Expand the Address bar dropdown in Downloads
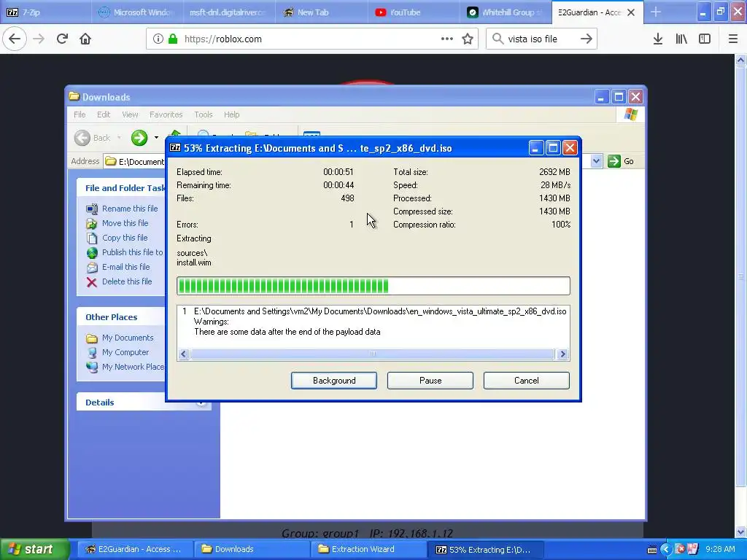747x560 pixels. [597, 161]
